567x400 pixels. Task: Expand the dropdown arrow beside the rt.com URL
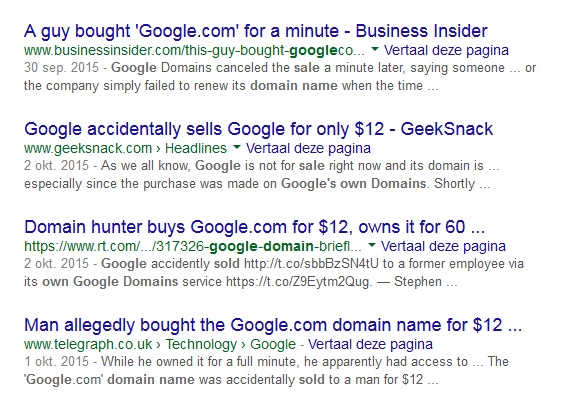[372, 245]
